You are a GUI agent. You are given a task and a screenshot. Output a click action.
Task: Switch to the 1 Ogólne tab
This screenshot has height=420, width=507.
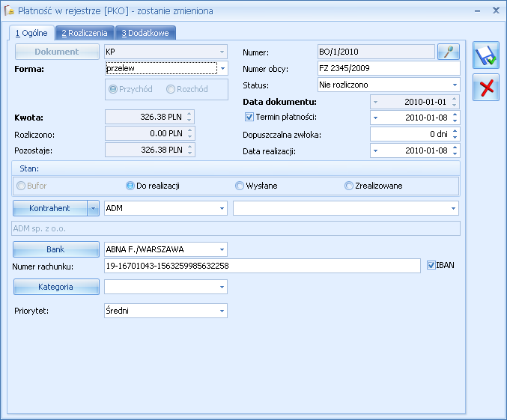coord(31,33)
